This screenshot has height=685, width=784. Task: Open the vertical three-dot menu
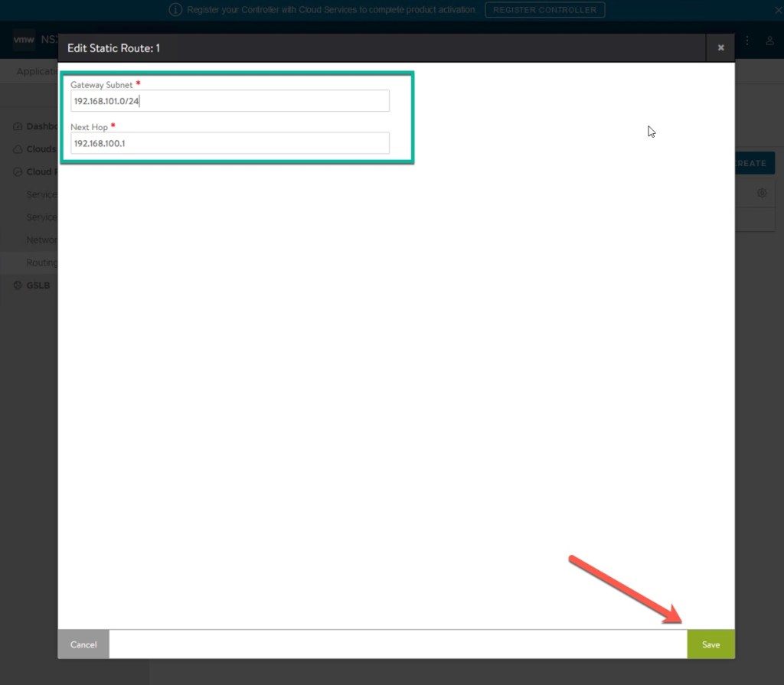(x=747, y=41)
